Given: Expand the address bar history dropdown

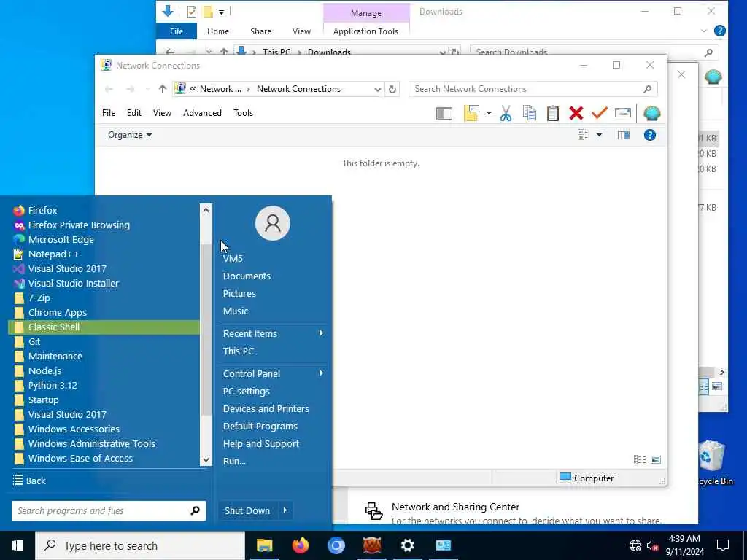Looking at the screenshot, I should pos(377,89).
